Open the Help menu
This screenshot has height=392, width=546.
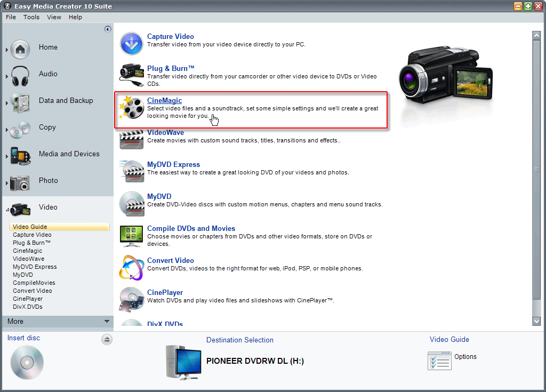click(75, 17)
